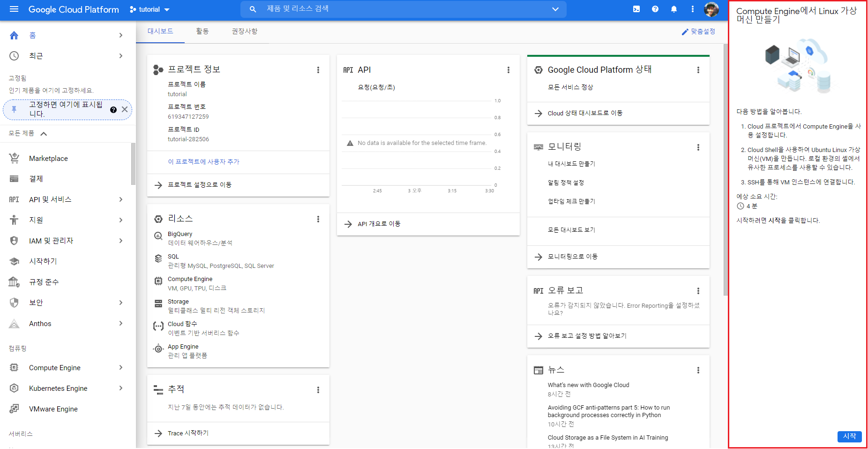The width and height of the screenshot is (868, 449).
Task: Open 뉴스 card options menu
Action: pos(698,370)
